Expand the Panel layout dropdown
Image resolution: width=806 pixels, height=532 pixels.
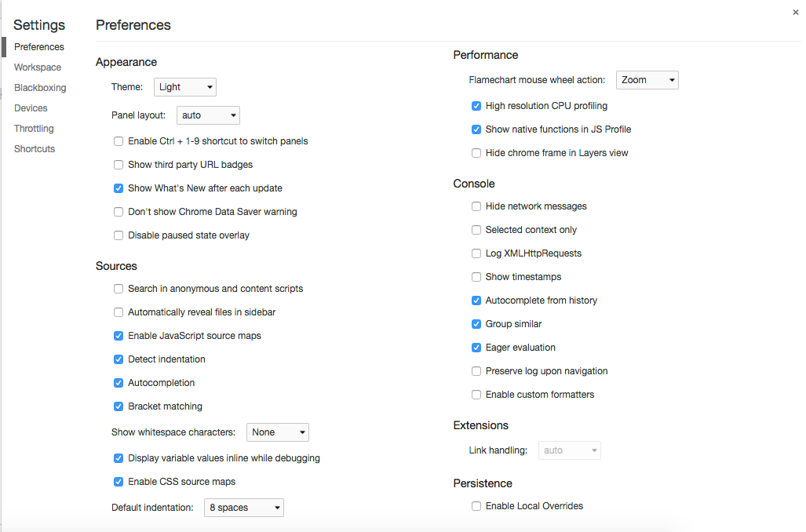click(208, 115)
